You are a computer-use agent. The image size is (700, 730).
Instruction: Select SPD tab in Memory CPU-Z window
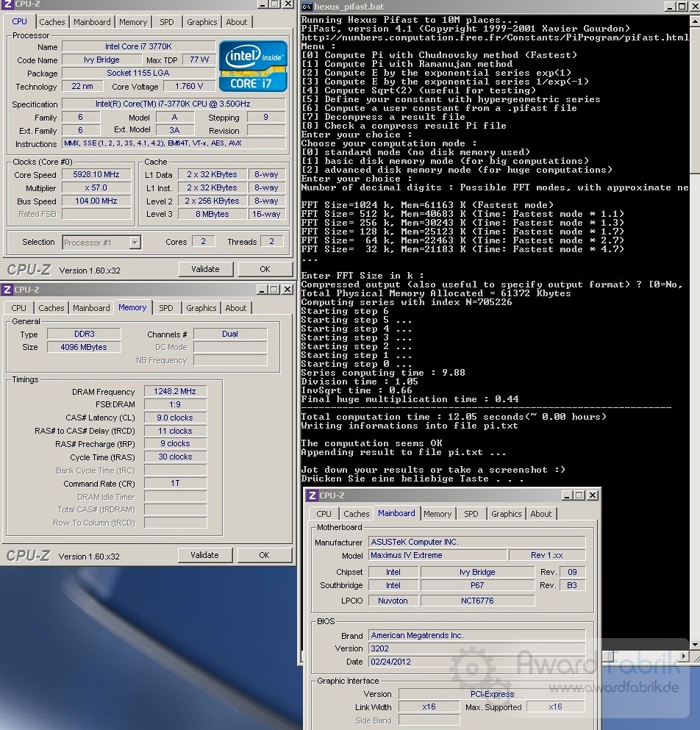coord(165,308)
